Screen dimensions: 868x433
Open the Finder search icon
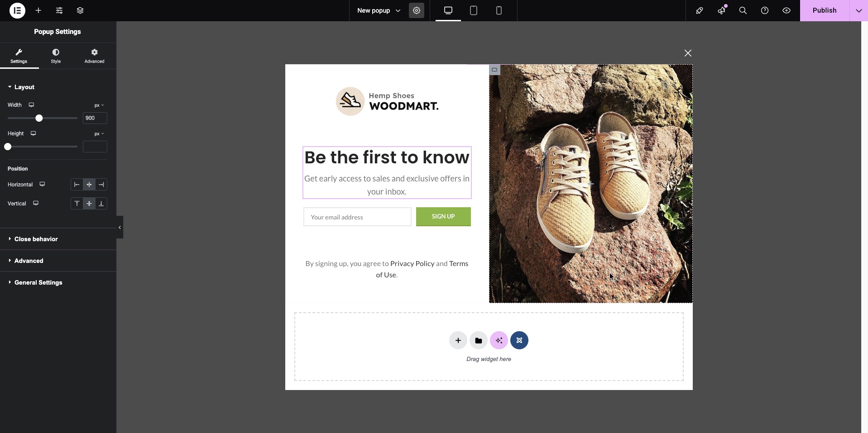(x=743, y=10)
